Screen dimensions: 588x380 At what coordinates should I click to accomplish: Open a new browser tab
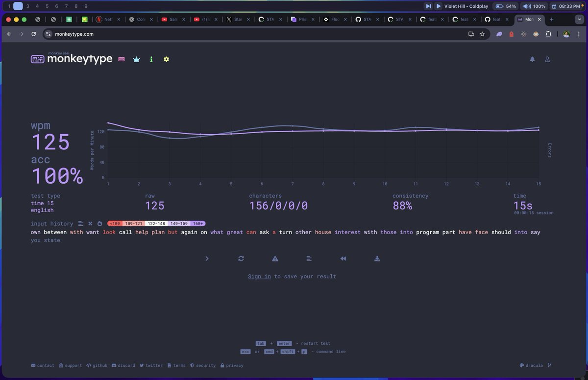pyautogui.click(x=552, y=20)
